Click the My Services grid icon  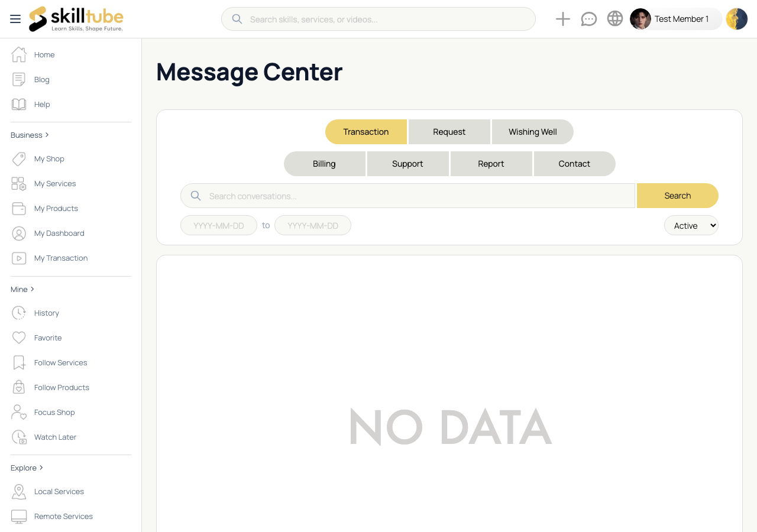[19, 183]
